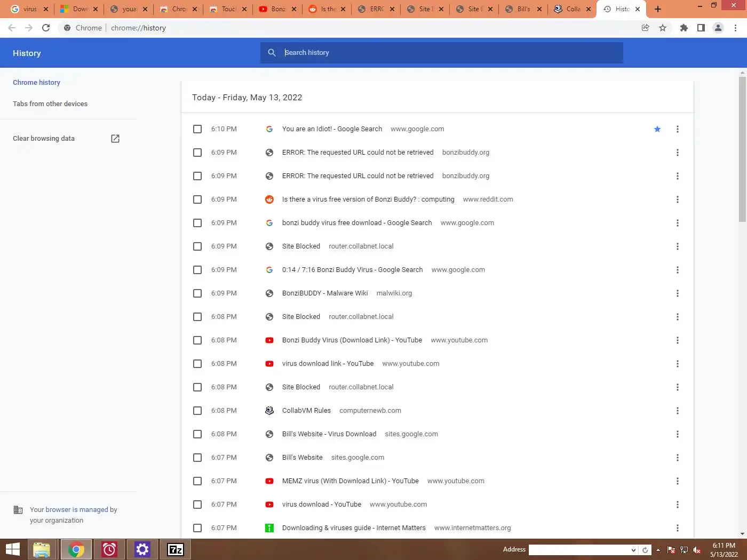The width and height of the screenshot is (747, 560).
Task: Open external link icon next to Clear browsing data
Action: pos(115,139)
